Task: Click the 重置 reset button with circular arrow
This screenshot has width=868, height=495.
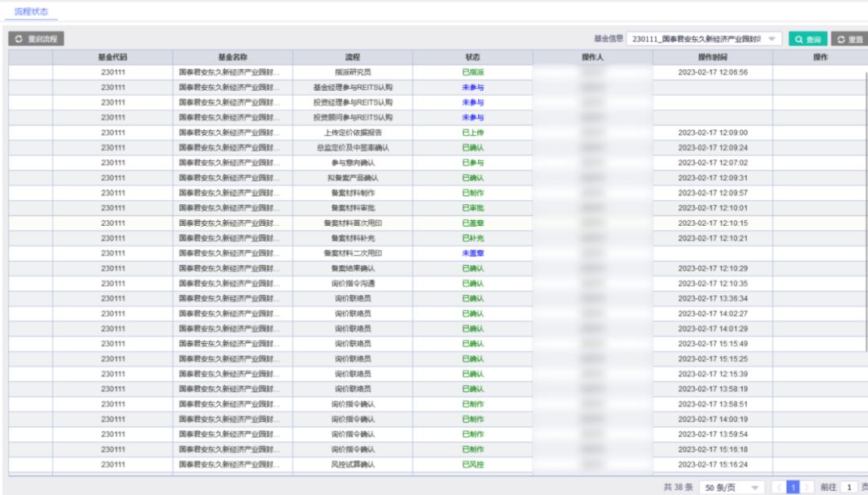Action: (x=850, y=39)
